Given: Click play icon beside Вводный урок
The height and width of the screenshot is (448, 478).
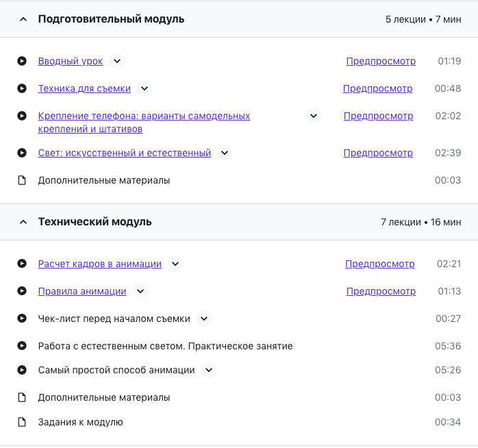Looking at the screenshot, I should coord(22,61).
